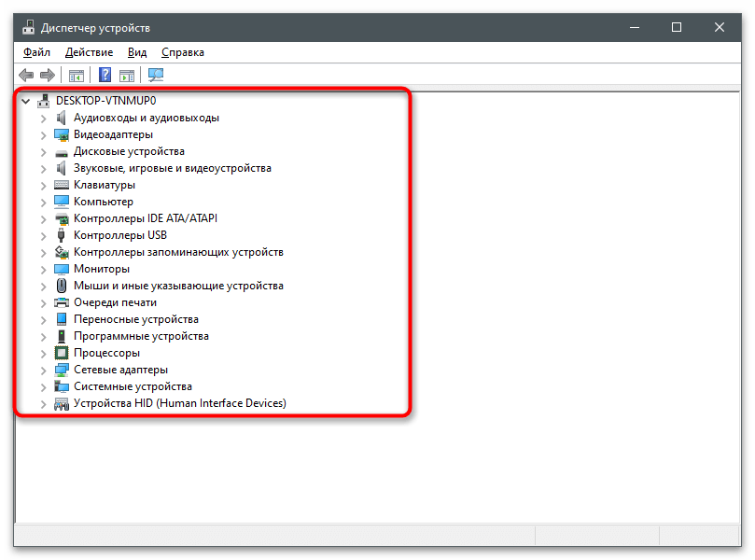Click the speaker icon for Аудиовходы и аудиовыходы
The image size is (755, 560).
pos(62,118)
